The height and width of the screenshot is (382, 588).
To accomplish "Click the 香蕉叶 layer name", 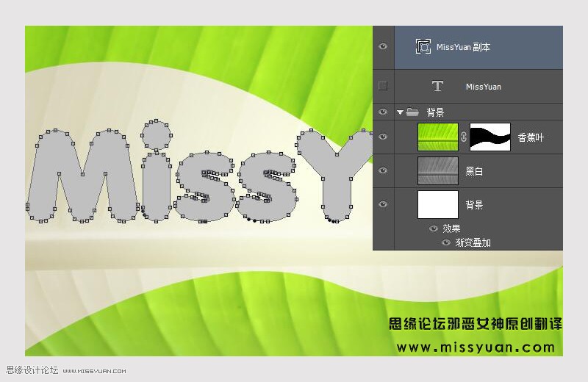I will click(531, 137).
